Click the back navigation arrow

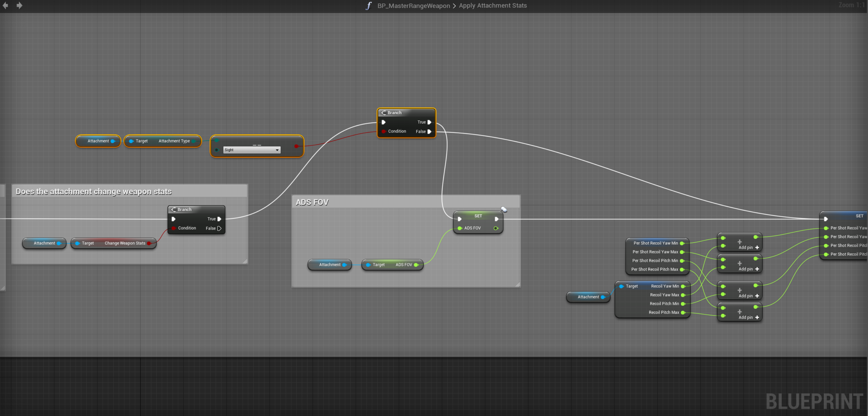tap(5, 5)
